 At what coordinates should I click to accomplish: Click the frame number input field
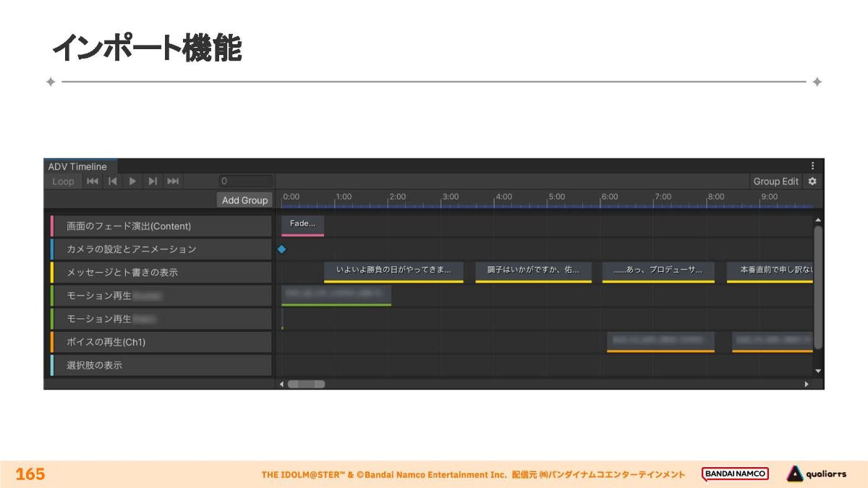246,181
